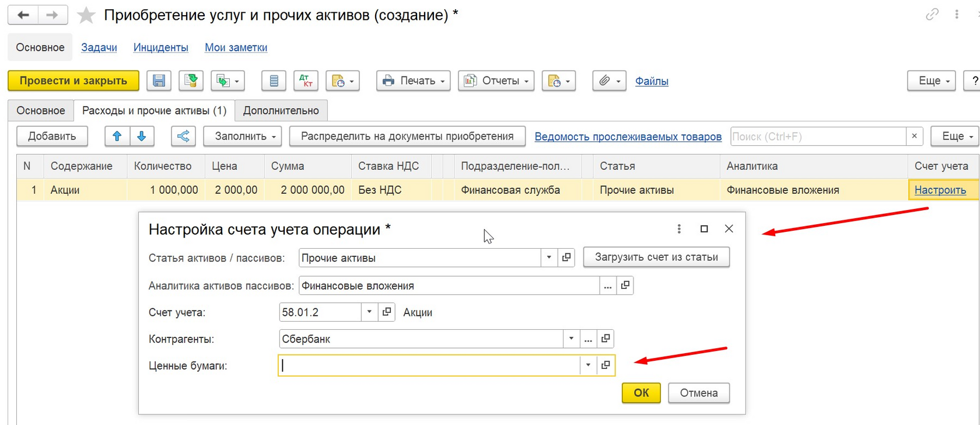Switch to lower Основное tab
This screenshot has height=425, width=980.
click(x=41, y=110)
